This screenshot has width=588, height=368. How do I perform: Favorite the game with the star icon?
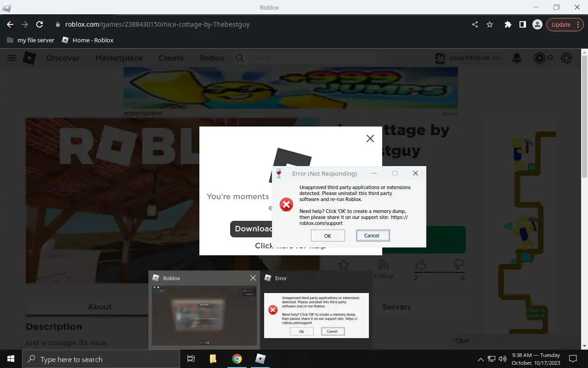(x=344, y=264)
